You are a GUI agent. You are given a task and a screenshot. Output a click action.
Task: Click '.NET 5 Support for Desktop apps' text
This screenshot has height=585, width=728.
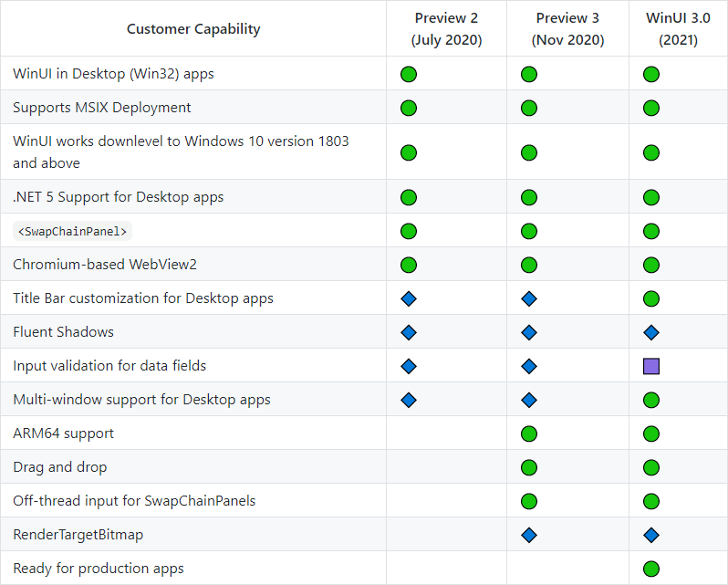point(118,197)
